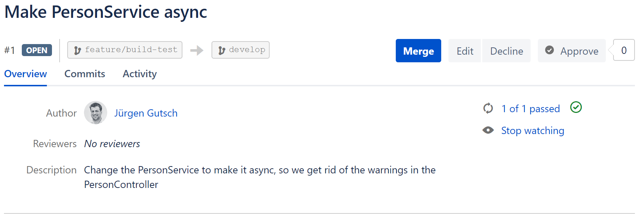Click the branch icon beside feature/build-test
This screenshot has width=644, height=220.
(77, 50)
